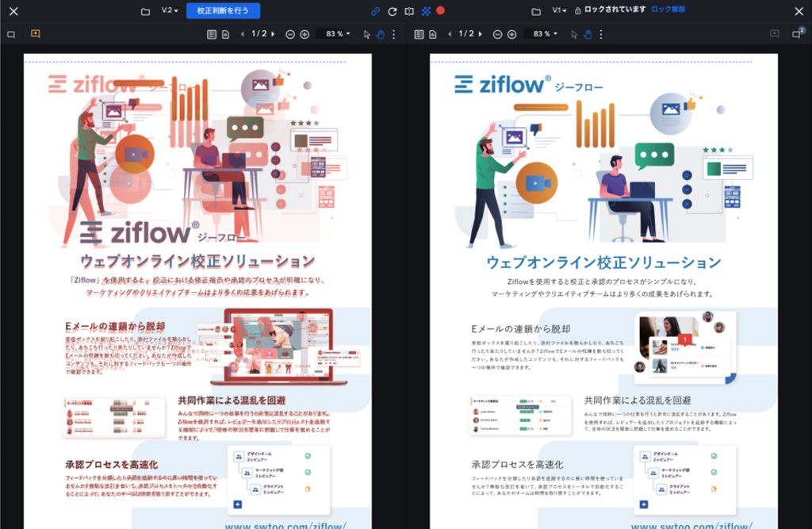Open the 83 % zoom dropdown in right viewer
812x529 pixels.
(x=544, y=34)
